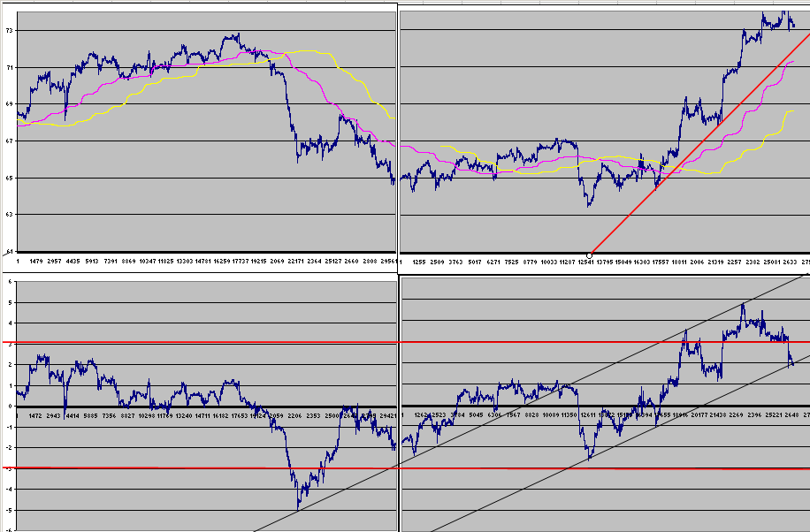Click x-axis label 16182
This screenshot has width=810, height=532.
tap(220, 415)
